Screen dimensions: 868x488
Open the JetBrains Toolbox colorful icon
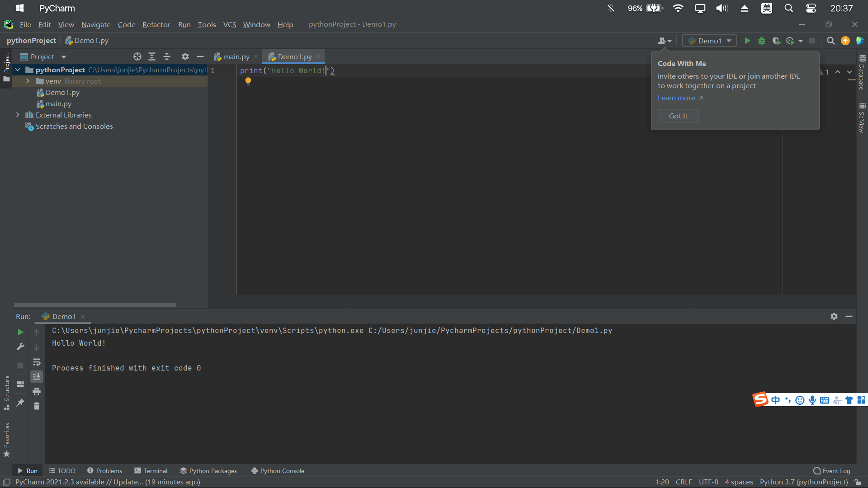859,41
